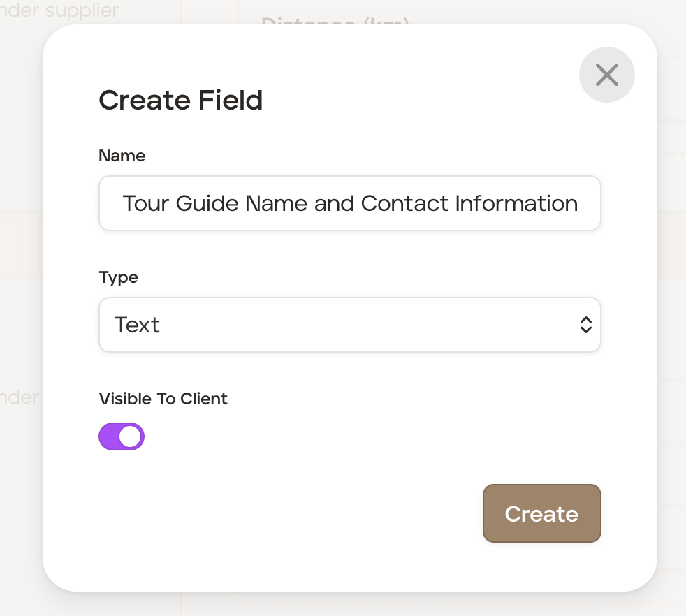The height and width of the screenshot is (616, 686).
Task: Expand the field type list showing Text
Action: coord(349,325)
